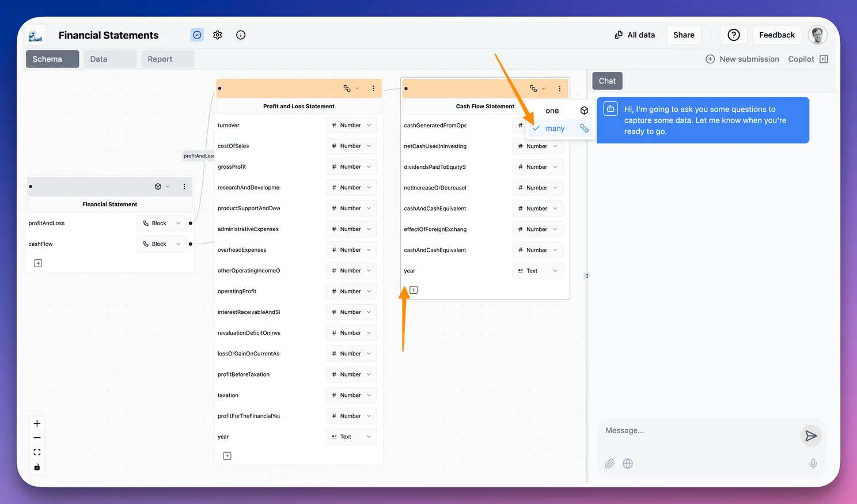857x504 pixels.
Task: Click the paperclip attachment icon
Action: [x=609, y=464]
